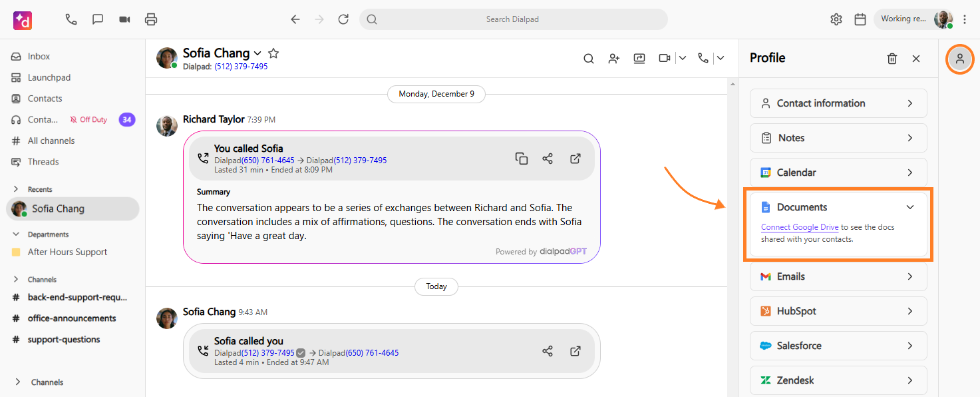This screenshot has height=397, width=980.
Task: Expand the Emails section
Action: point(838,276)
